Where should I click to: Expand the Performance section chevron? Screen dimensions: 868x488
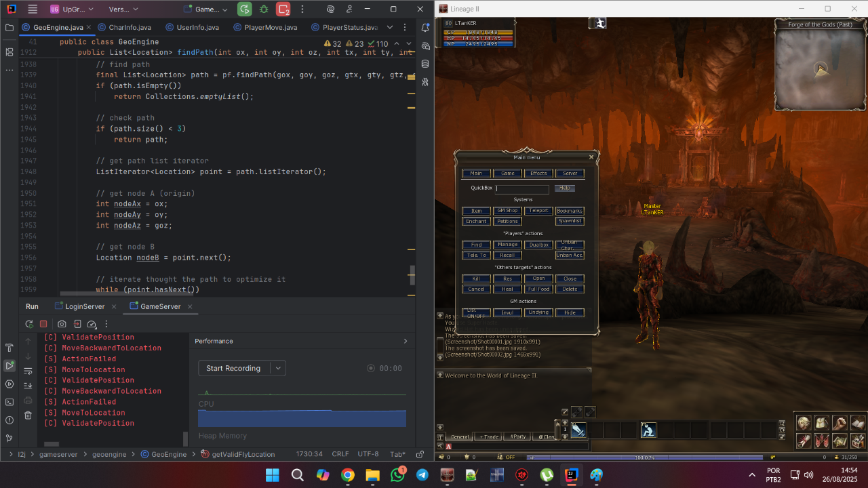(x=405, y=341)
